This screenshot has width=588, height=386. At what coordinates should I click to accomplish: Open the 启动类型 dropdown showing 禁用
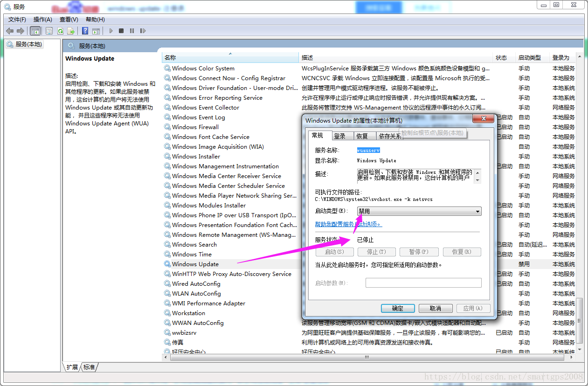(x=419, y=211)
